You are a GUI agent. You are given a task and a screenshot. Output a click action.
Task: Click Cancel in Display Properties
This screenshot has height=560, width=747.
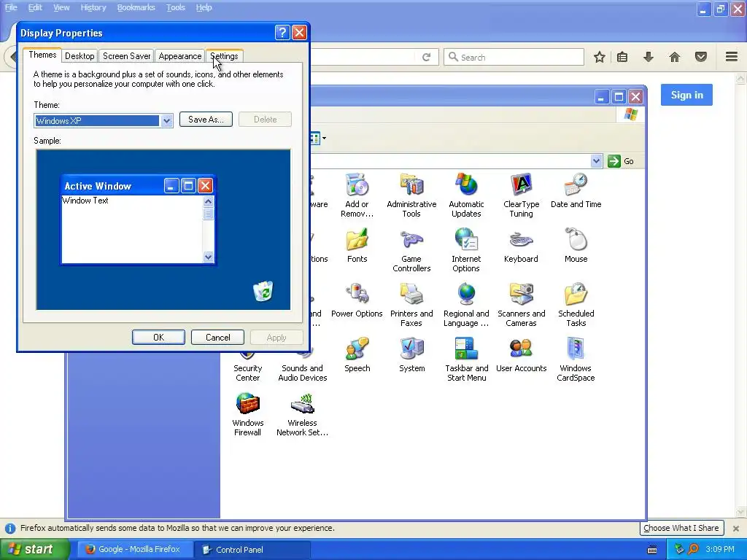coord(217,337)
